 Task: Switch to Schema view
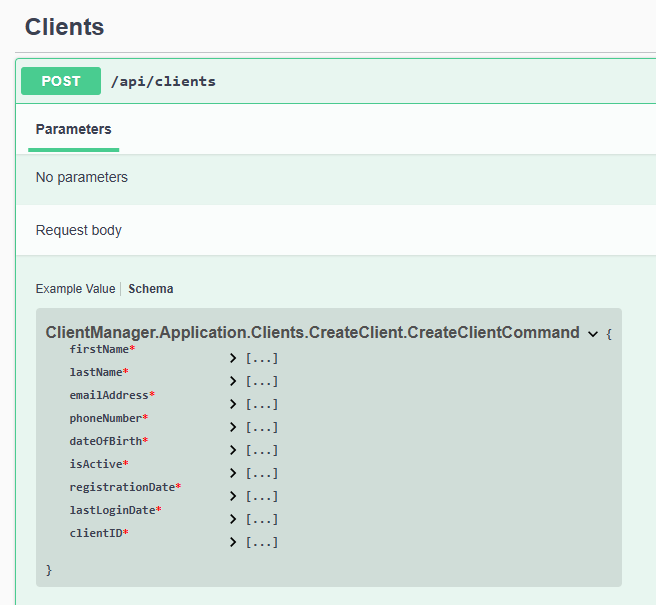(x=151, y=289)
